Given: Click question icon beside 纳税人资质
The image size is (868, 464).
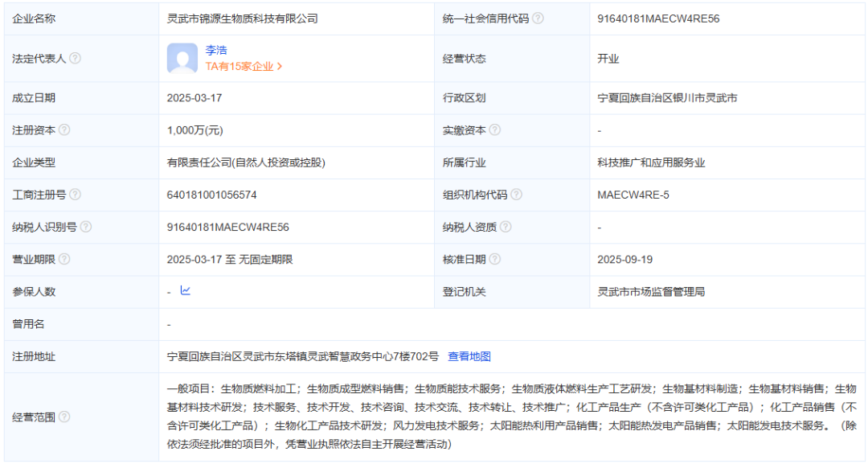Looking at the screenshot, I should [x=506, y=227].
